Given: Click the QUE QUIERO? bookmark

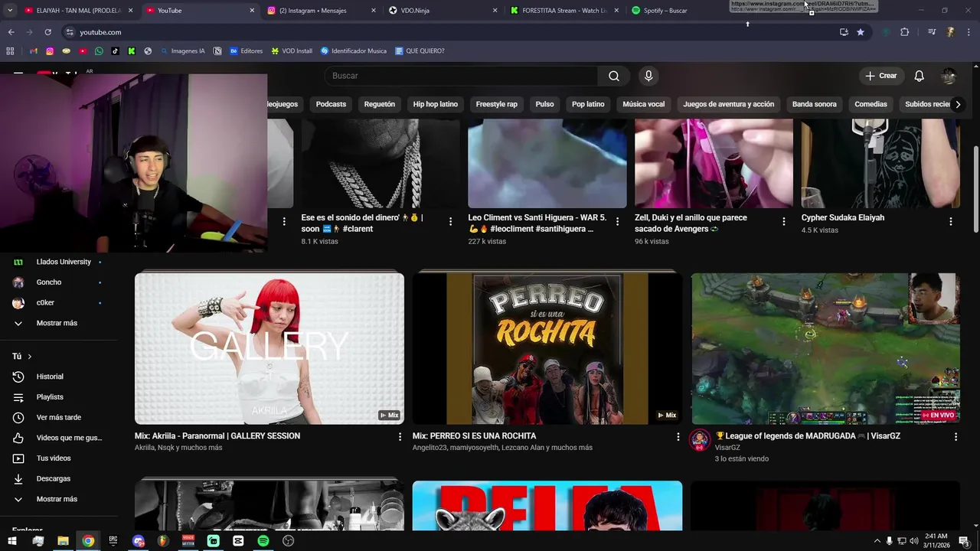Looking at the screenshot, I should click(420, 51).
